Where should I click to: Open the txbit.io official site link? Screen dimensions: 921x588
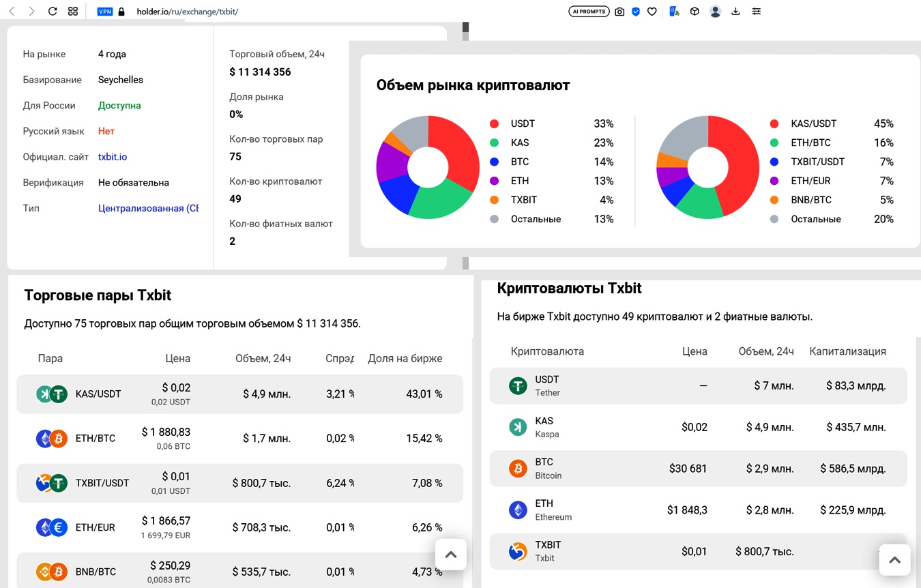tap(113, 157)
